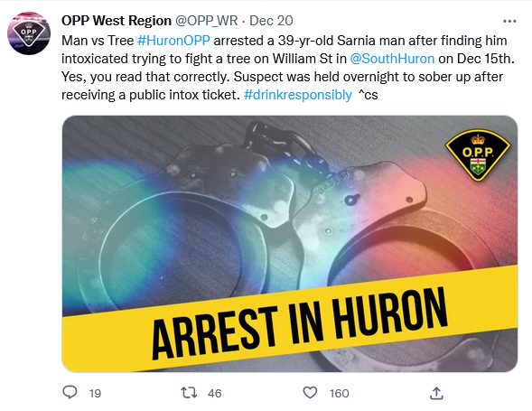View the 160 likes count
This screenshot has height=411, width=532.
point(339,393)
